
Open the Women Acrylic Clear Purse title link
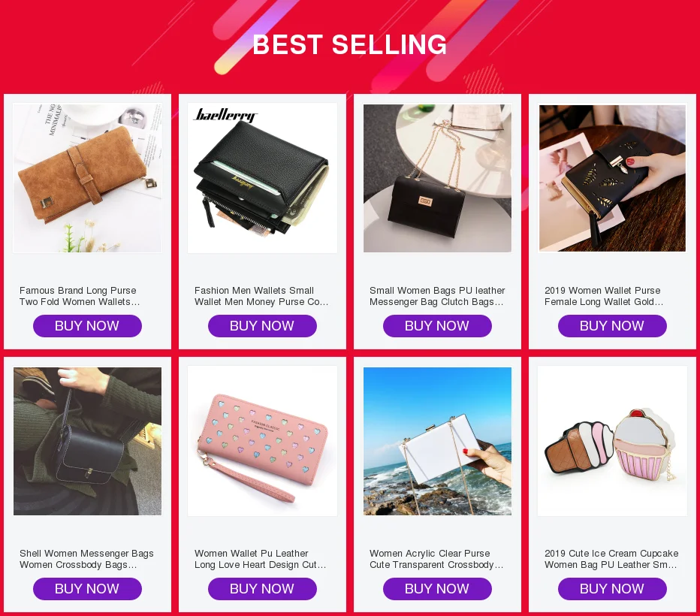click(x=436, y=559)
